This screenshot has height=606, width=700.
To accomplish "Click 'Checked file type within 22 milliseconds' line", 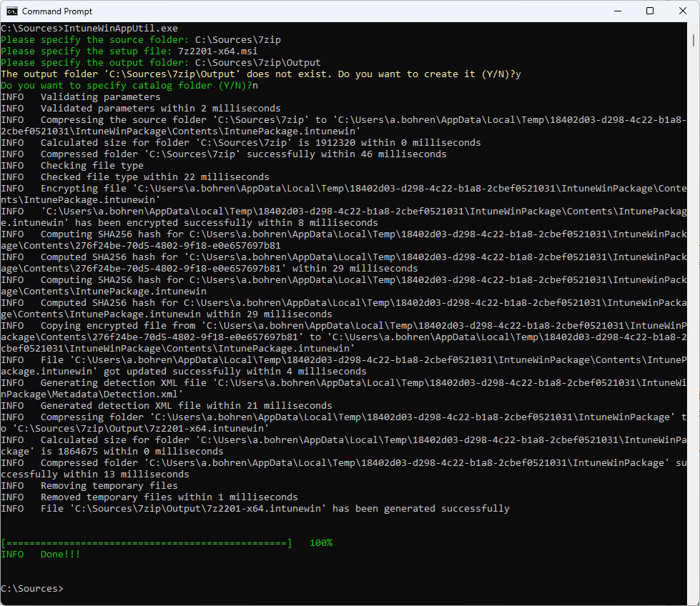I will click(x=135, y=177).
